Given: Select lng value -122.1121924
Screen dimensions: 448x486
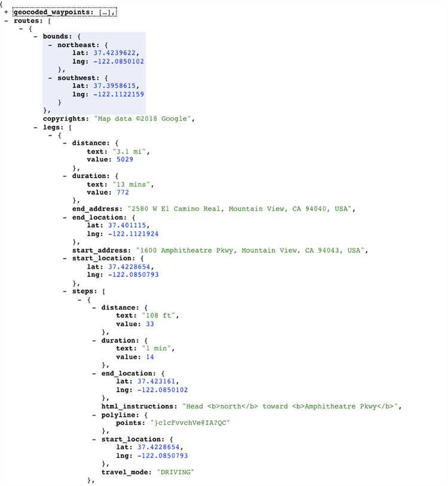Looking at the screenshot, I should pos(133,233).
